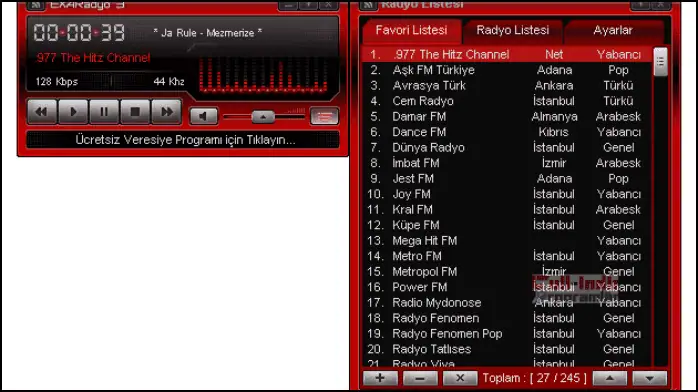Click the Ja Rule - Mezmerize track title
The width and height of the screenshot is (698, 392).
(207, 33)
